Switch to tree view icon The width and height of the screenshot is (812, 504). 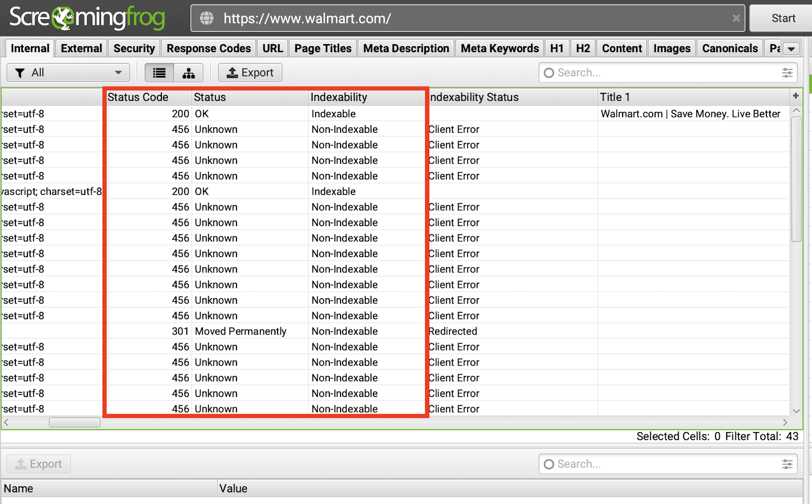189,73
